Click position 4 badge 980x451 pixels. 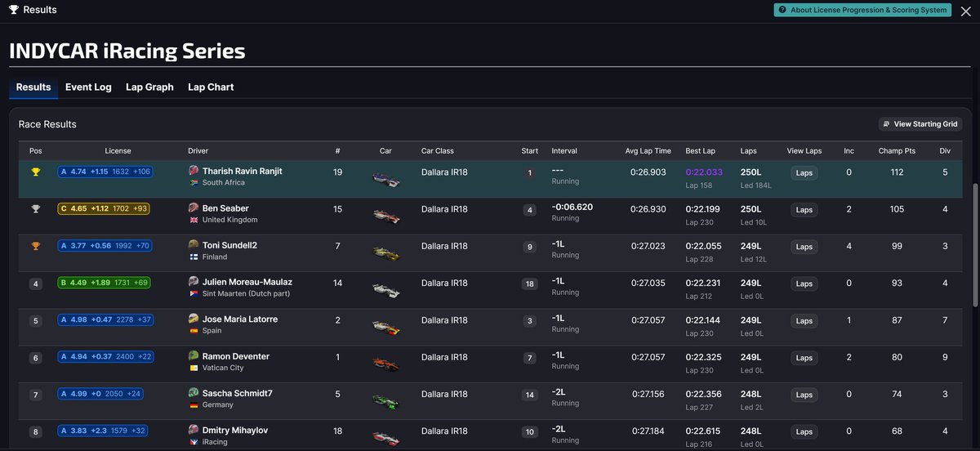(35, 284)
